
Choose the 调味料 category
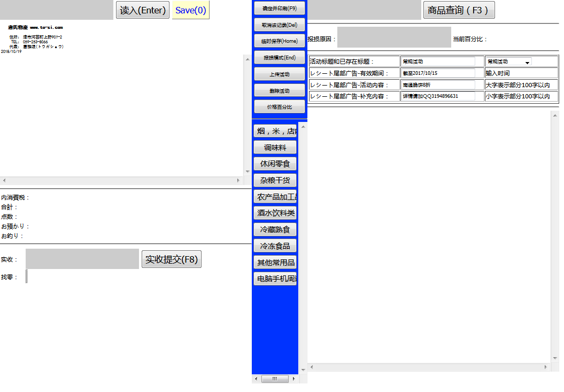click(x=275, y=148)
